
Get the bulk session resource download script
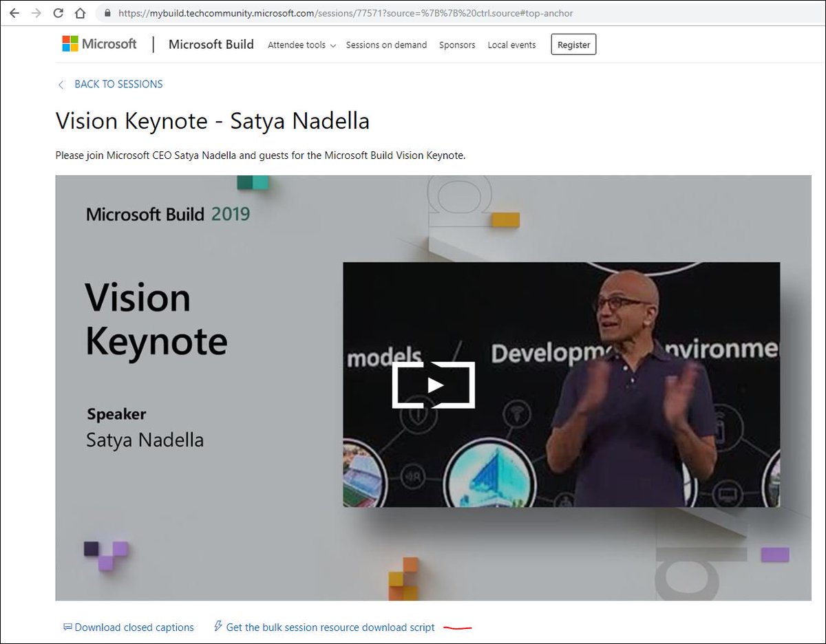pos(330,627)
